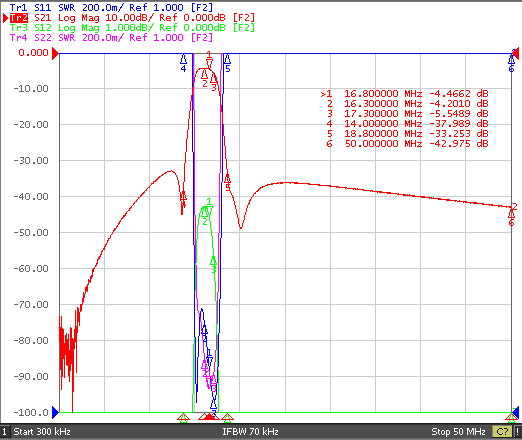Click the Stop 50 MHz field

pyautogui.click(x=458, y=432)
